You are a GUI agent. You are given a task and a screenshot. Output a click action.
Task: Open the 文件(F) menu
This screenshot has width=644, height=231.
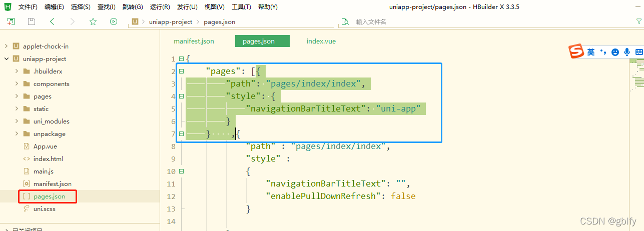(x=28, y=7)
